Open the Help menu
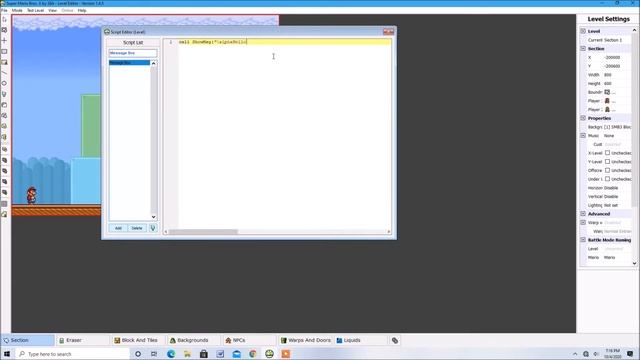This screenshot has width=640, height=360. point(82,10)
